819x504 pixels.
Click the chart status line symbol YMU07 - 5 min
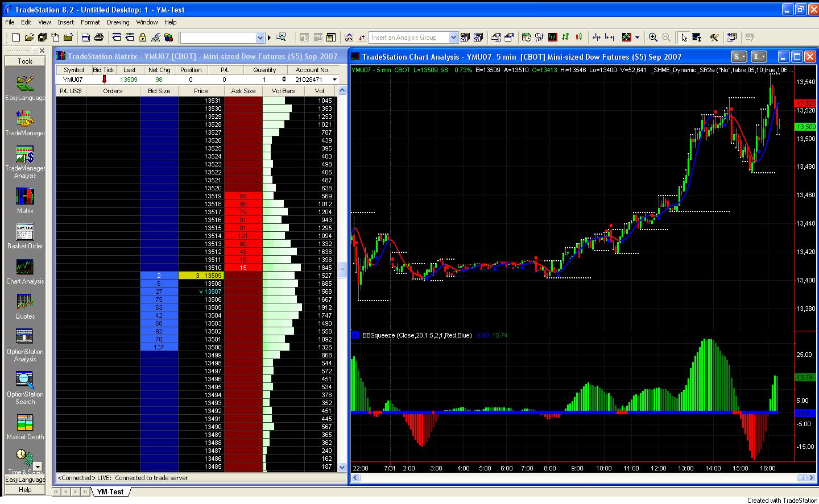click(372, 70)
